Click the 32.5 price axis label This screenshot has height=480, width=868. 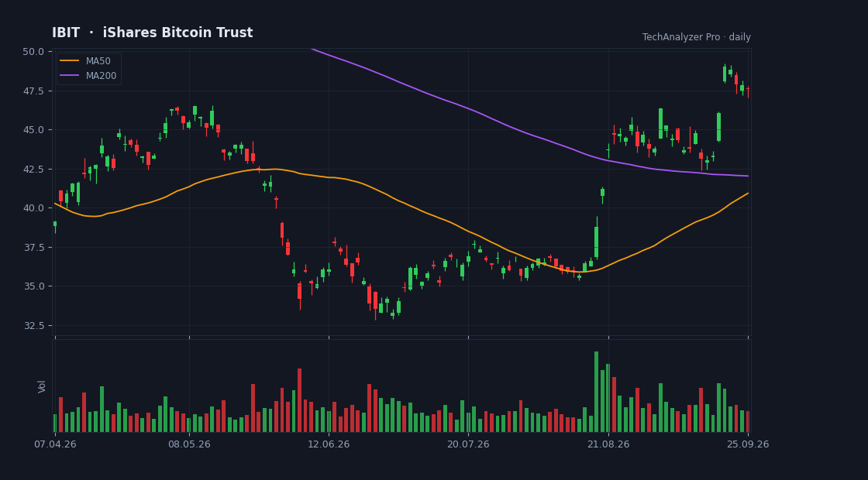[33, 325]
